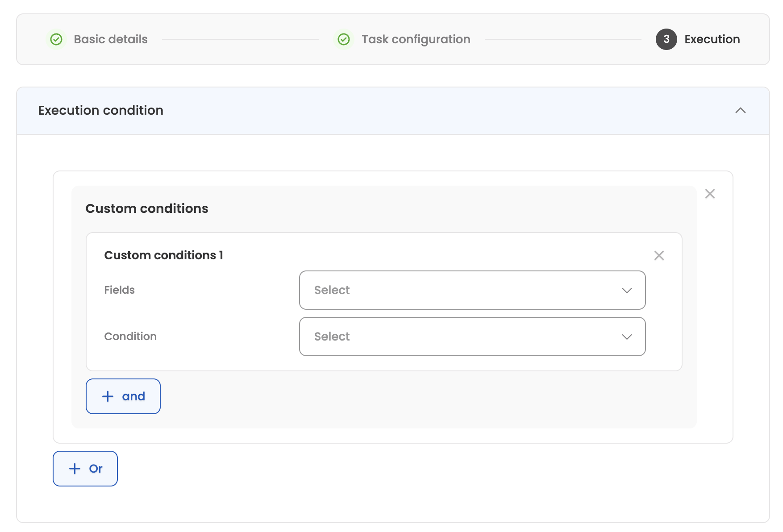Remove the outer Custom conditions group
Screen dimensions: 783x532
point(710,194)
